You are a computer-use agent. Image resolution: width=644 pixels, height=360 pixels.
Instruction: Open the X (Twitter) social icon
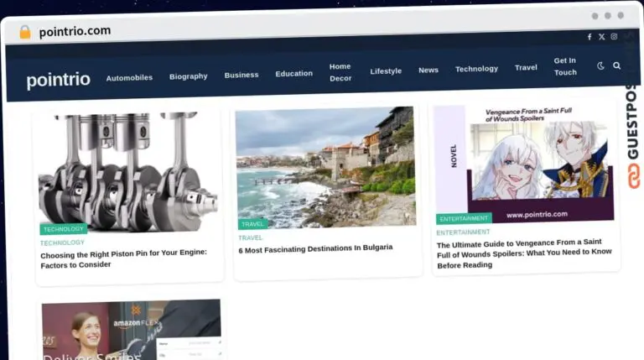(602, 37)
